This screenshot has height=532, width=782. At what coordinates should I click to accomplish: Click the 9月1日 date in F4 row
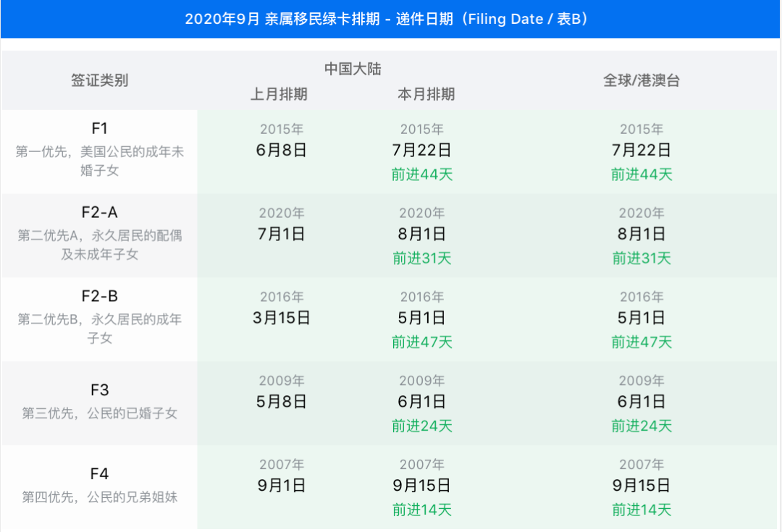pyautogui.click(x=281, y=485)
